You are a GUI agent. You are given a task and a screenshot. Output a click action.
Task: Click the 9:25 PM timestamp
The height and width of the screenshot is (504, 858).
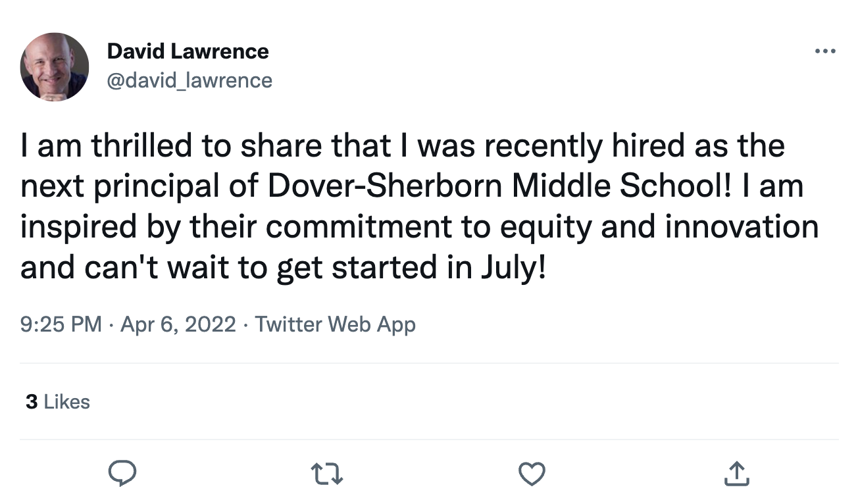(x=61, y=324)
